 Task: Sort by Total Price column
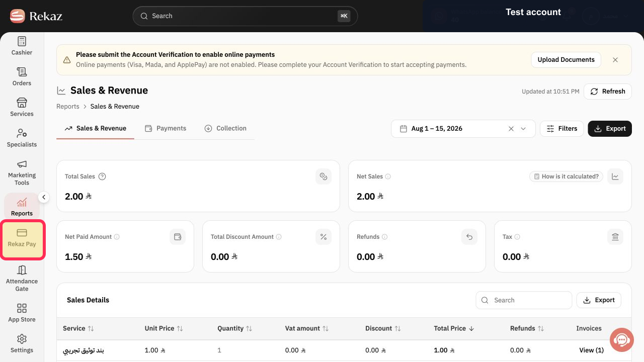click(454, 328)
